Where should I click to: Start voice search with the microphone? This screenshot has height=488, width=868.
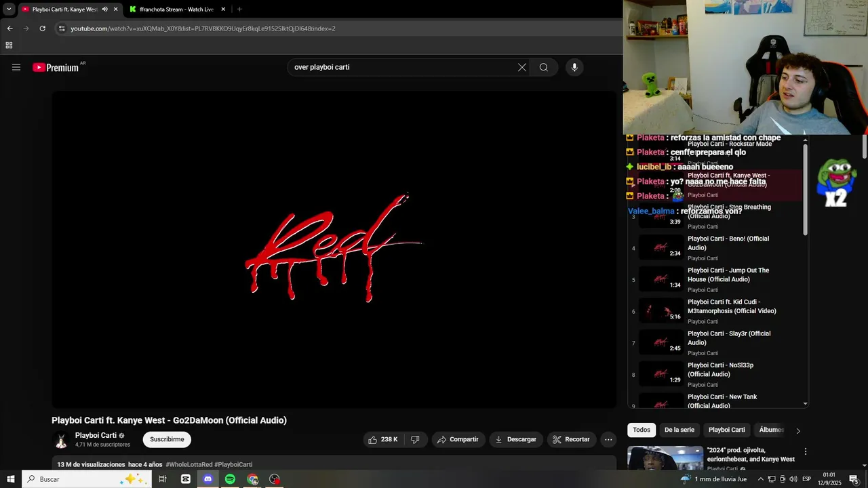pyautogui.click(x=574, y=67)
